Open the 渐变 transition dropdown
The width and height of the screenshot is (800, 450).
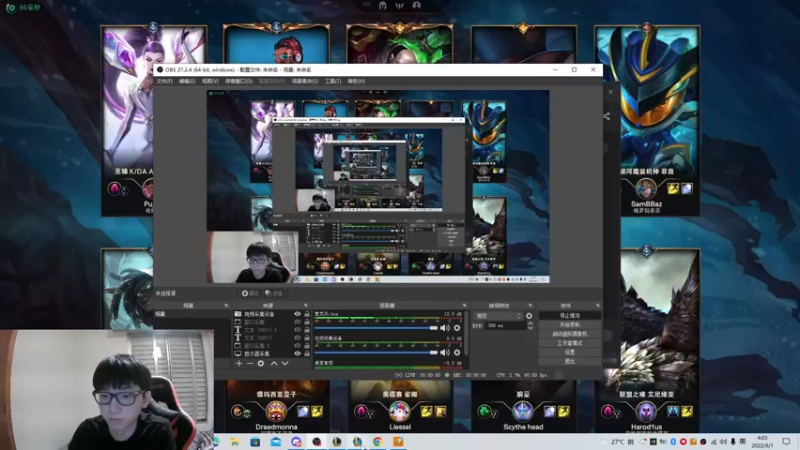pyautogui.click(x=498, y=316)
